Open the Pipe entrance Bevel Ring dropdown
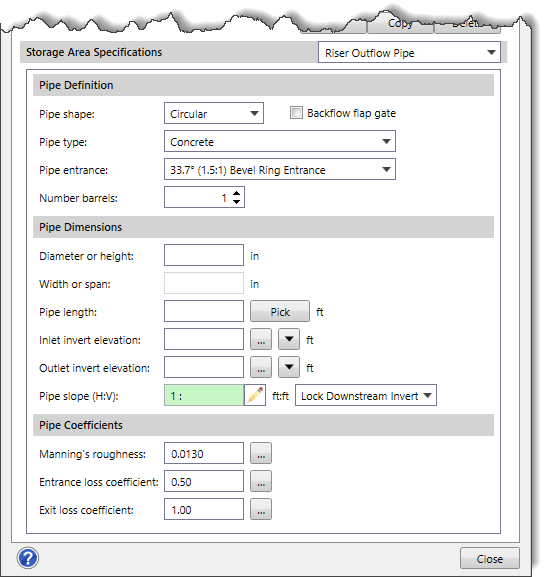546x577 pixels. pos(280,170)
